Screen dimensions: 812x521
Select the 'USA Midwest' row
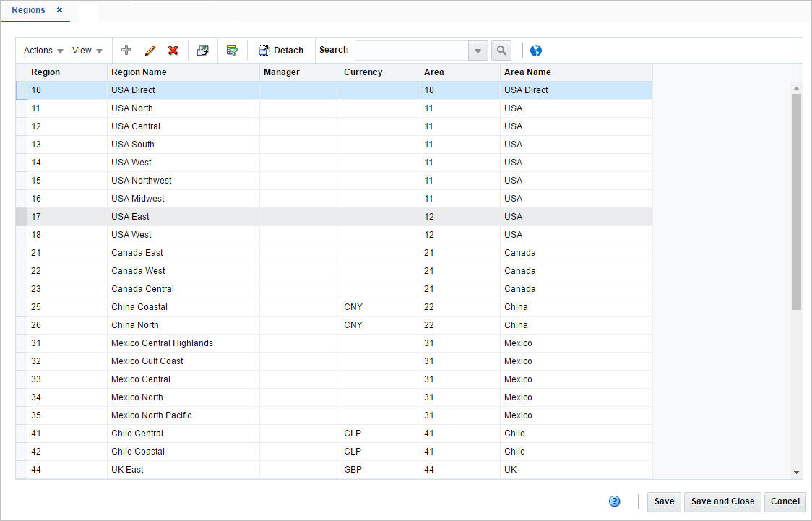pyautogui.click(x=334, y=198)
